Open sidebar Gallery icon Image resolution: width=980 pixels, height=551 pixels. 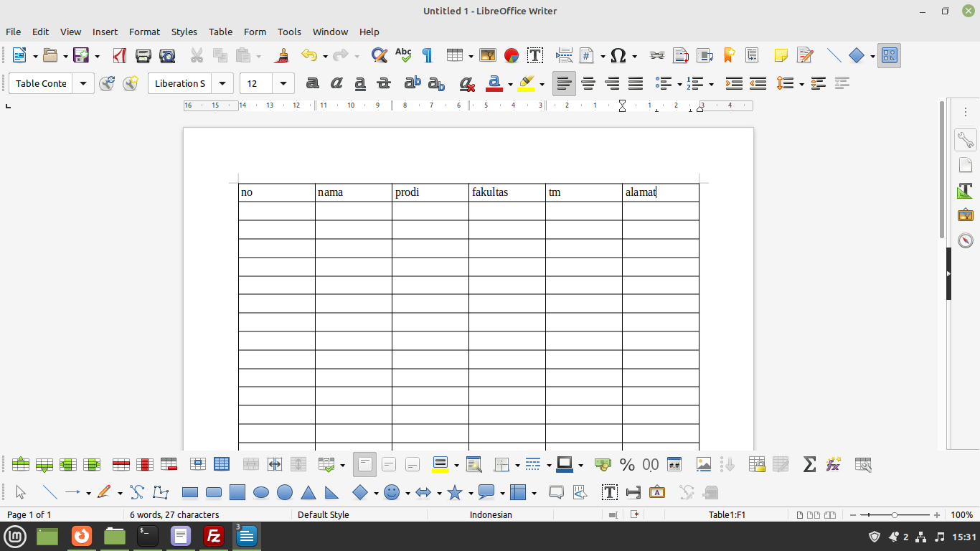[x=966, y=215]
